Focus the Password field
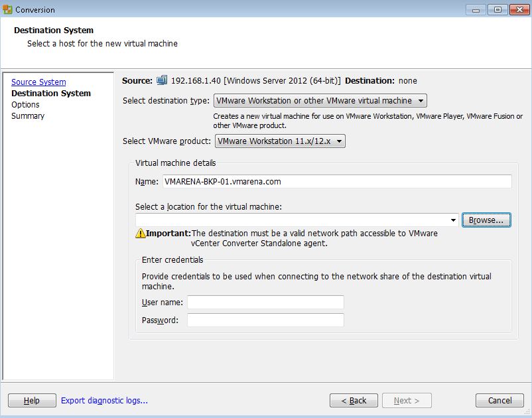 tap(265, 320)
